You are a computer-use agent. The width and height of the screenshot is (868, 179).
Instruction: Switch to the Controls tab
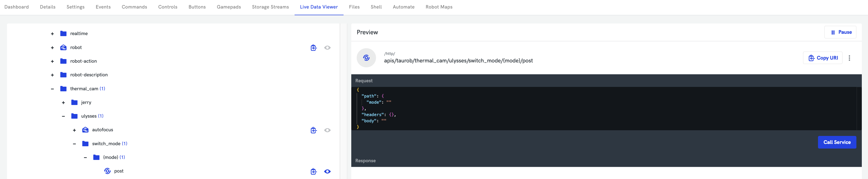point(168,7)
